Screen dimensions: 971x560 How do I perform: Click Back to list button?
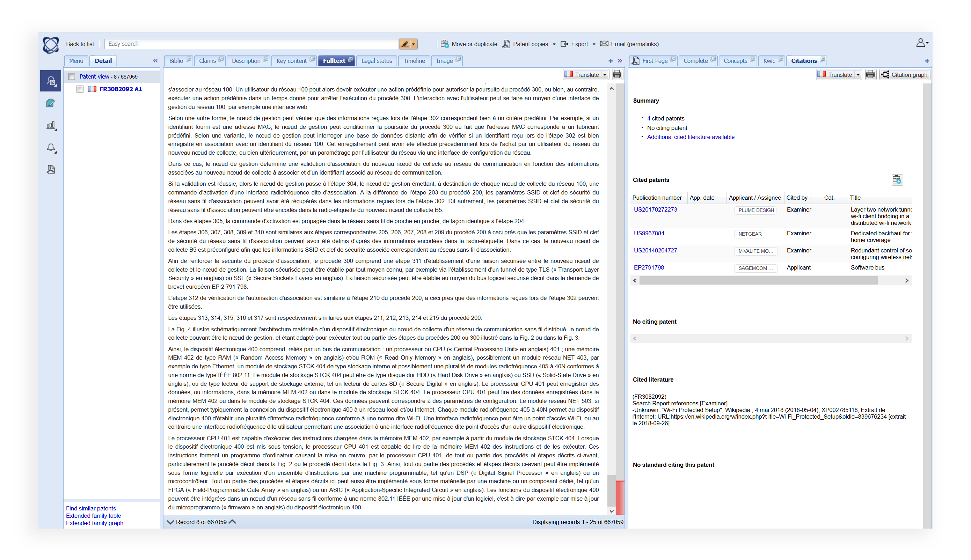click(79, 44)
